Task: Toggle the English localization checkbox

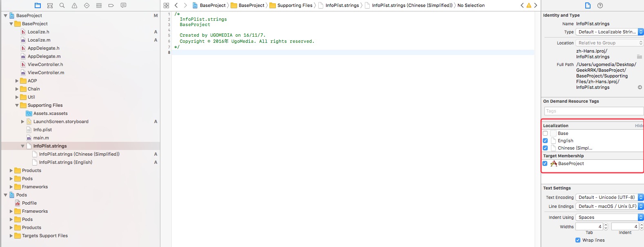Action: 545,141
